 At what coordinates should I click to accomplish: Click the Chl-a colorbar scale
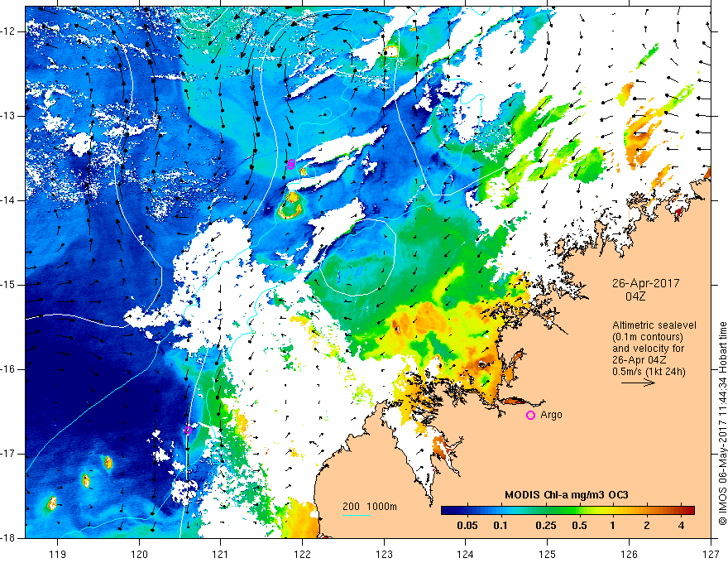click(568, 510)
